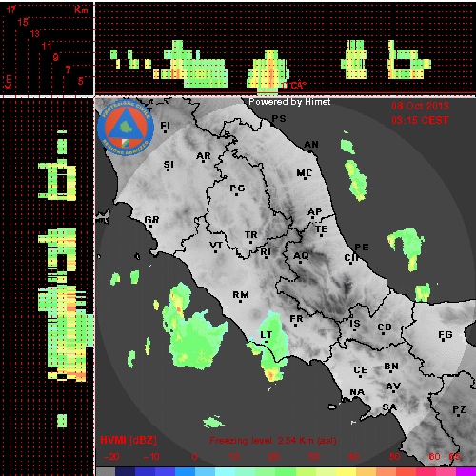Click the "HVMI [dBZ]" label
The width and height of the screenshot is (476, 476).
coord(129,440)
